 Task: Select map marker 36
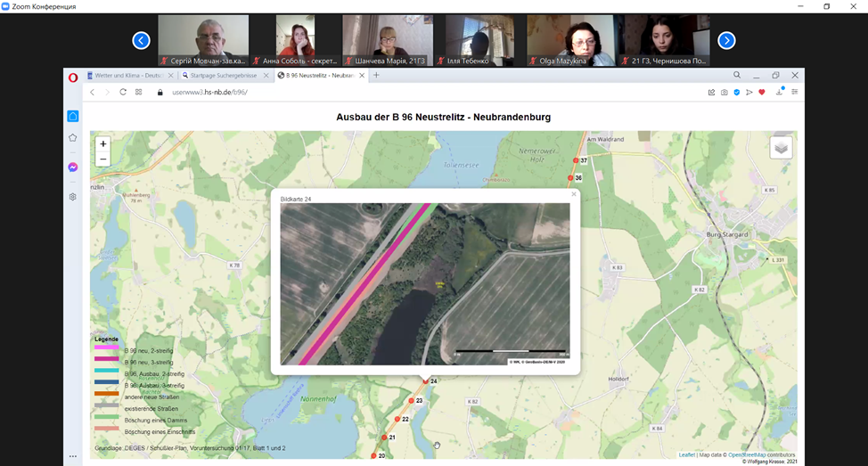click(x=570, y=178)
